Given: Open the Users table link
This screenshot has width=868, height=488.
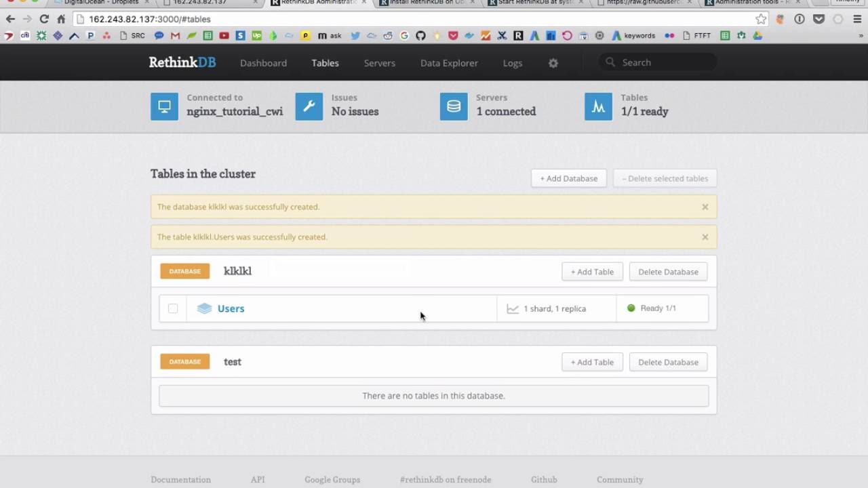Looking at the screenshot, I should point(231,308).
